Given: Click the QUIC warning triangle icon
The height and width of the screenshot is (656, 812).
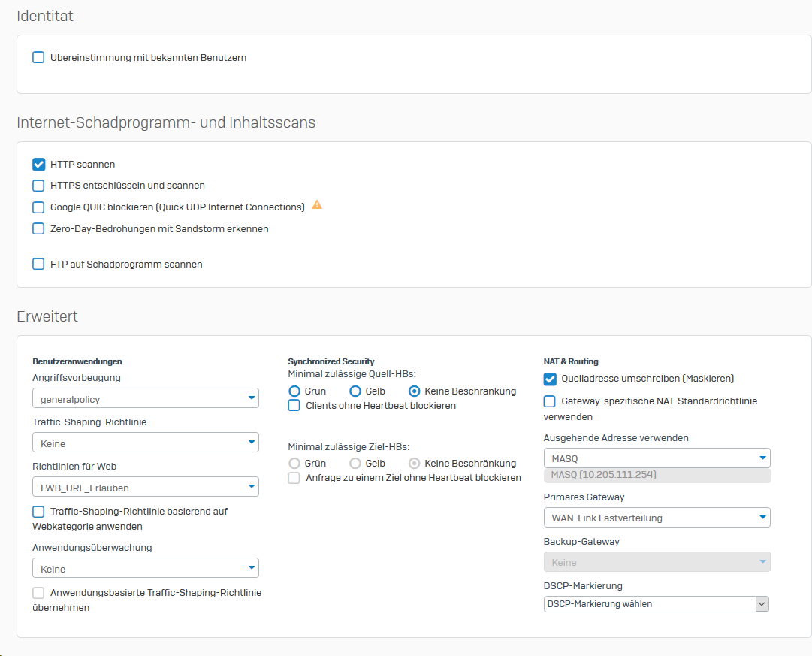Looking at the screenshot, I should coord(317,204).
